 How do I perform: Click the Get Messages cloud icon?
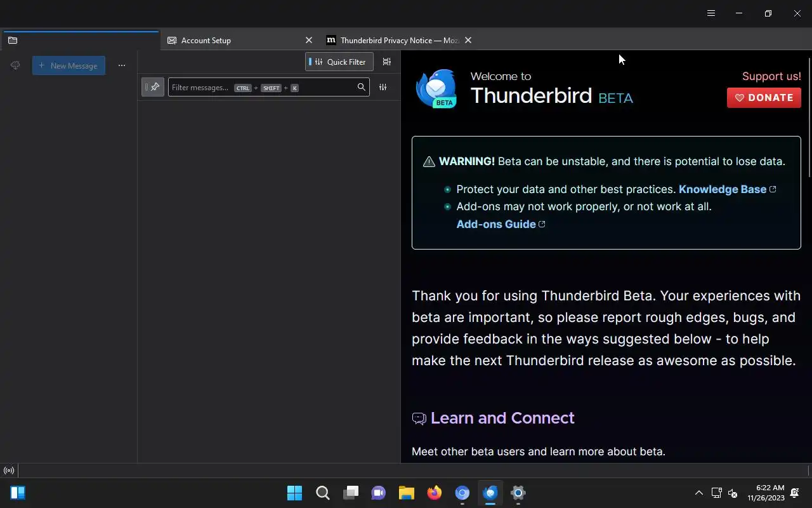15,65
